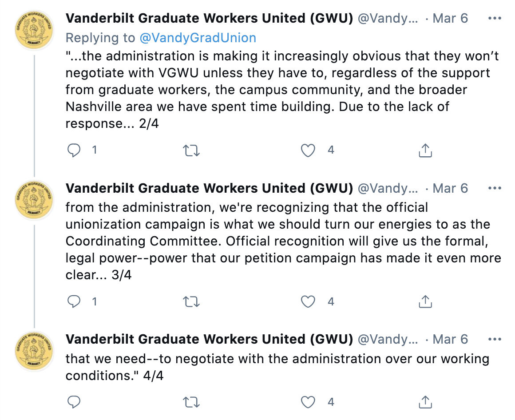Click the profile avatar on 4/4 tweet
The height and width of the screenshot is (420, 515).
click(34, 351)
